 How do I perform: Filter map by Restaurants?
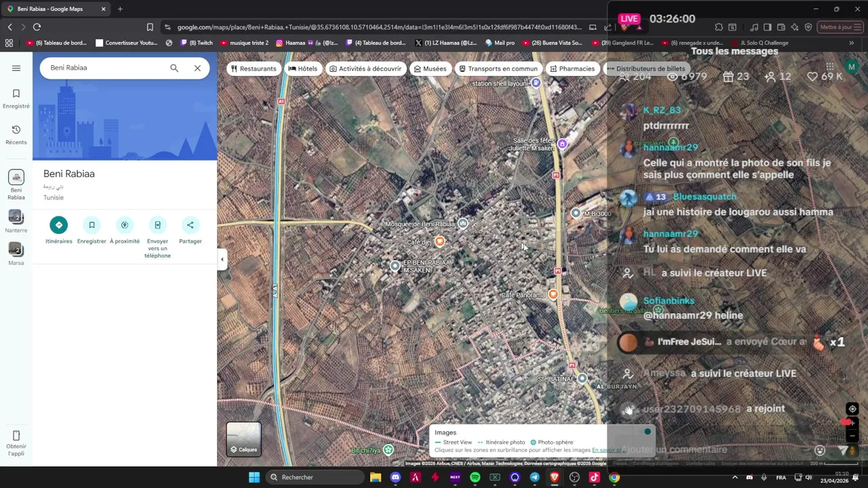254,68
